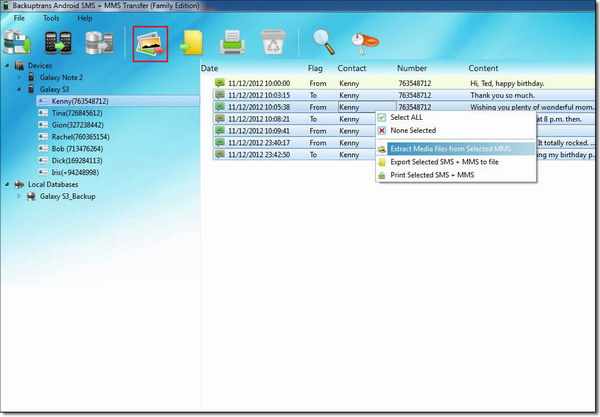Select contact Bob (713476264)
The image size is (600, 417).
pos(77,148)
